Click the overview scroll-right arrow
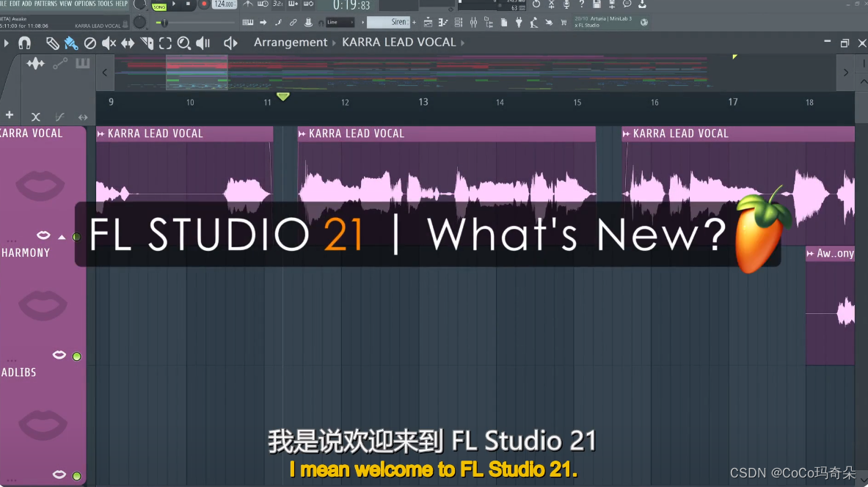 click(845, 73)
